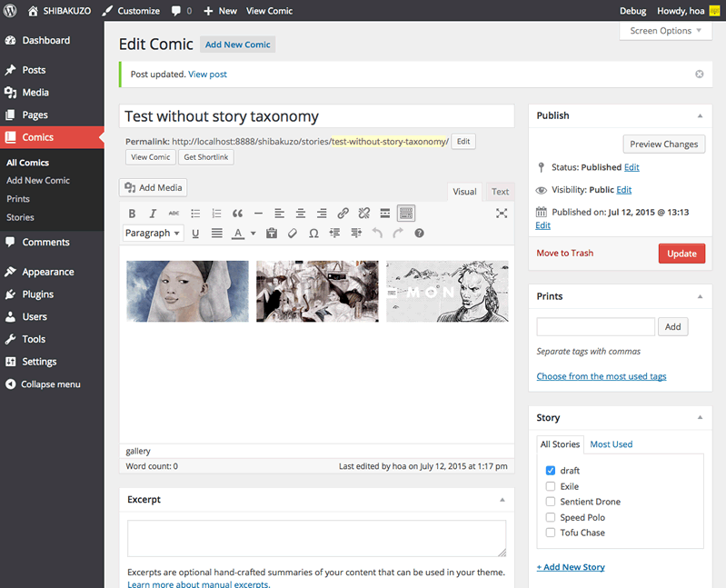Collapse the Excerpt meta box

click(502, 500)
